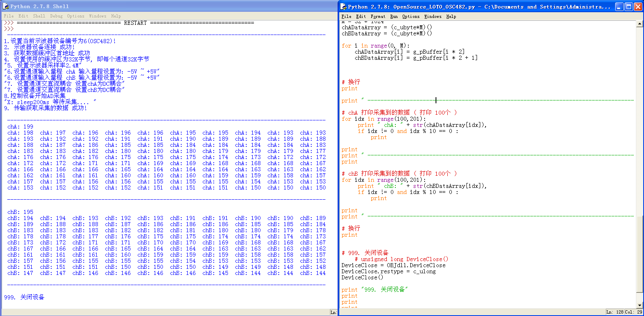This screenshot has width=644, height=316.
Task: Open Help menu in the editor window
Action: pos(451,17)
